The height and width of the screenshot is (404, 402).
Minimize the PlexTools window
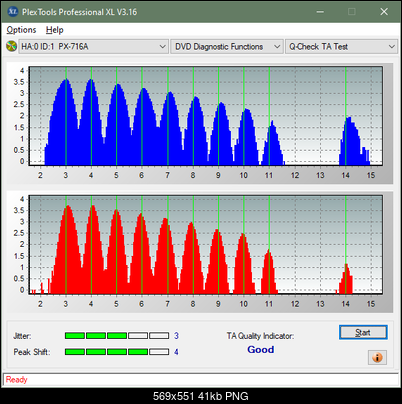tap(320, 12)
